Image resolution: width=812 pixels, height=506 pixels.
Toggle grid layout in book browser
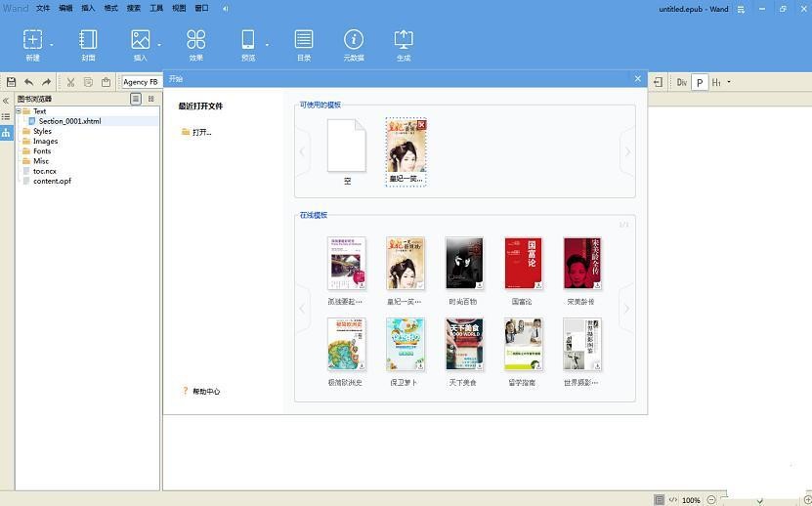pos(151,99)
